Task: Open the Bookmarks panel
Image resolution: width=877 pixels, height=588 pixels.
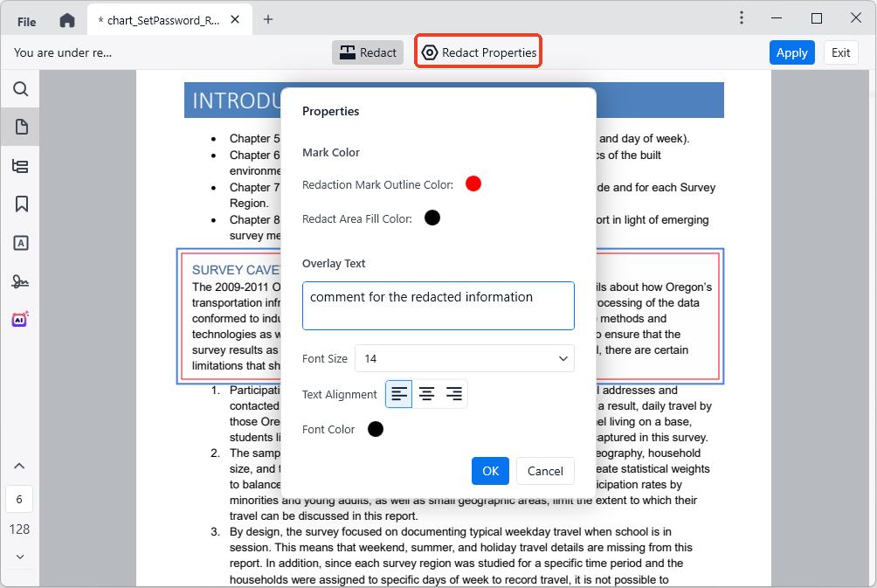Action: (x=20, y=204)
